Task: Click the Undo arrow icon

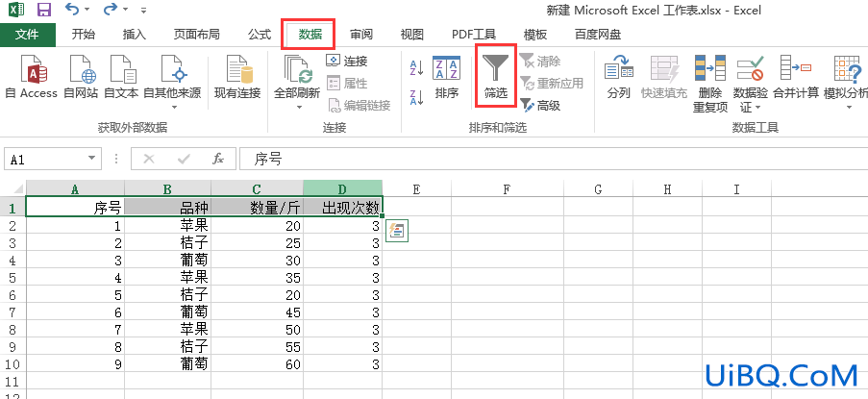Action: click(x=71, y=9)
